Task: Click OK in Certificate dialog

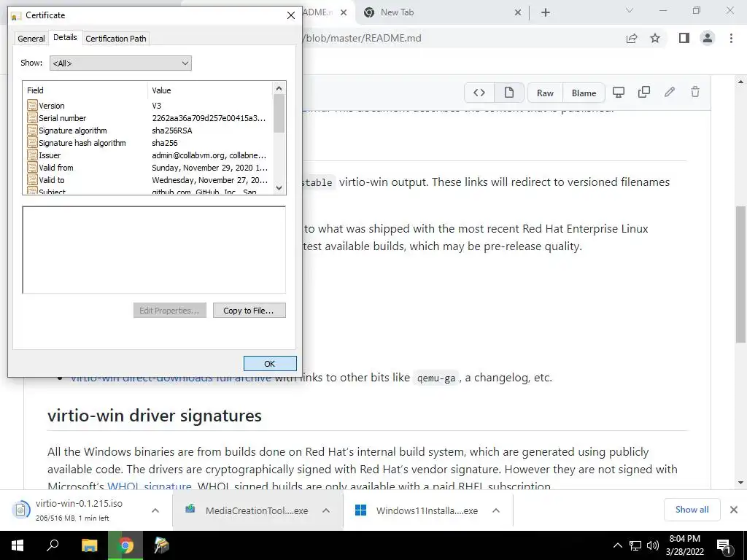Action: [270, 363]
